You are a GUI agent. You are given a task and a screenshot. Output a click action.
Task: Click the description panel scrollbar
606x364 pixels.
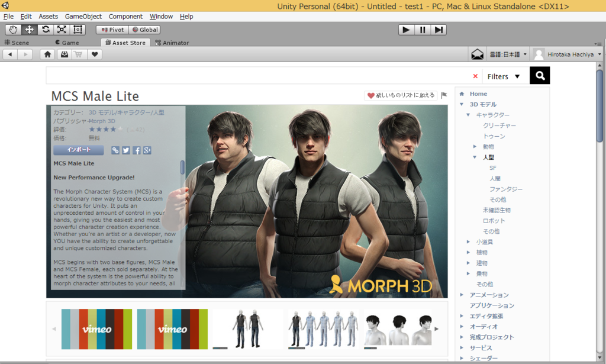point(182,167)
